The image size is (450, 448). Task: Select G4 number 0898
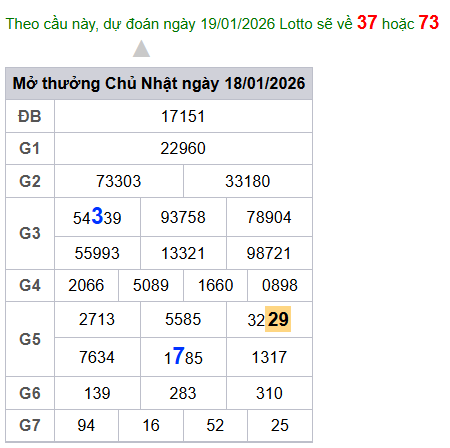(280, 285)
